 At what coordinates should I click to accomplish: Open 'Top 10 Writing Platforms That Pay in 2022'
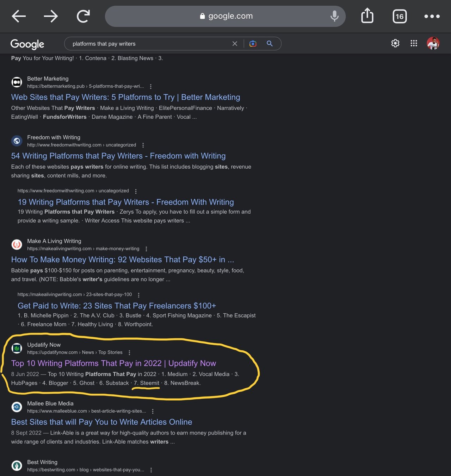[113, 363]
